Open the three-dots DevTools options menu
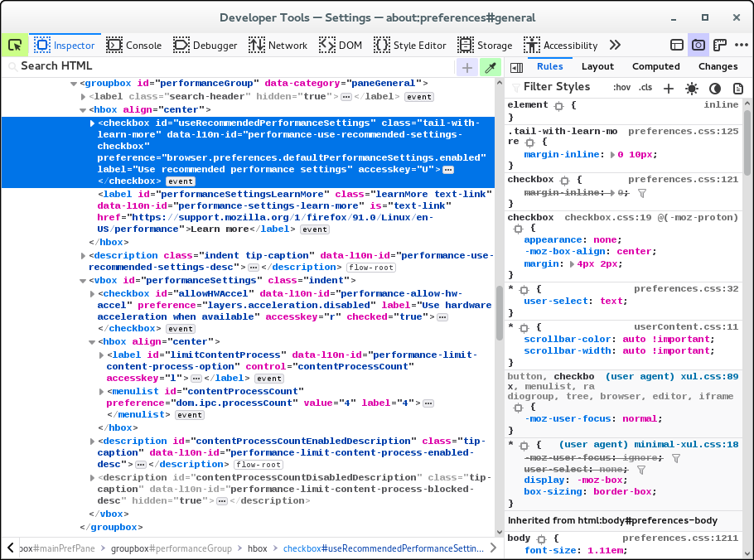The image size is (754, 560). point(742,46)
